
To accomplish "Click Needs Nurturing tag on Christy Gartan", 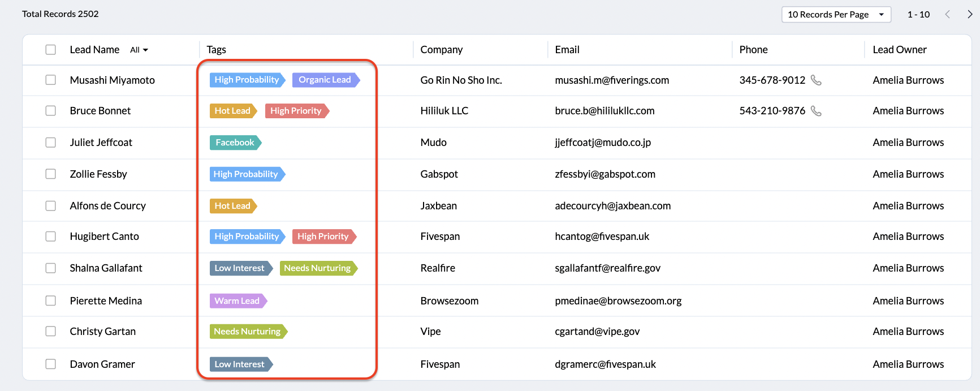I will click(x=248, y=331).
